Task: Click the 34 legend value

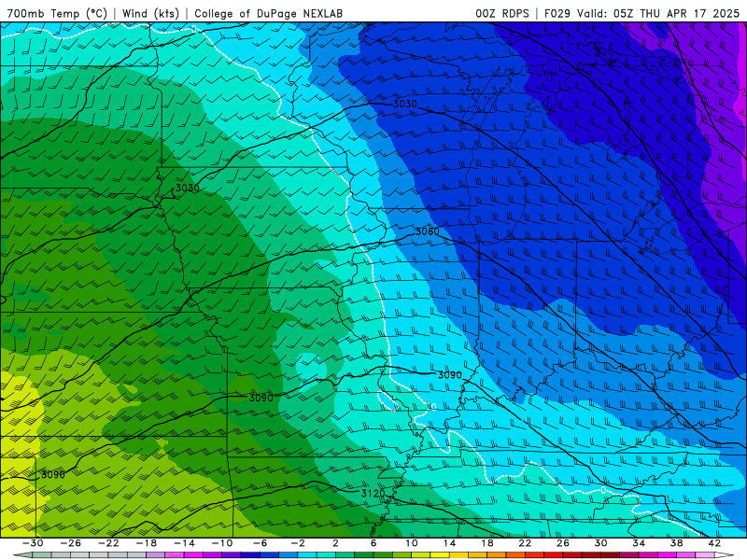Action: [x=639, y=543]
